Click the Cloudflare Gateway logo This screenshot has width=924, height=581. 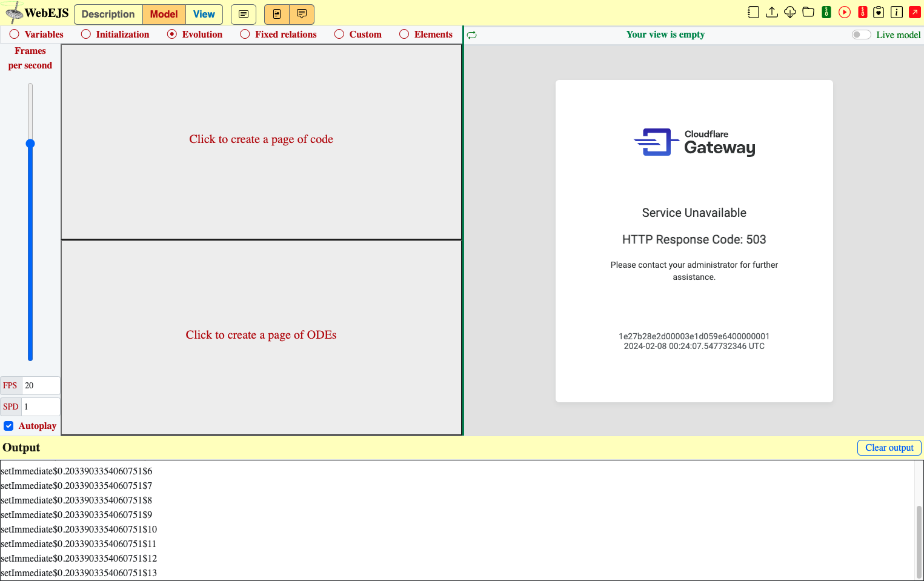click(x=694, y=142)
